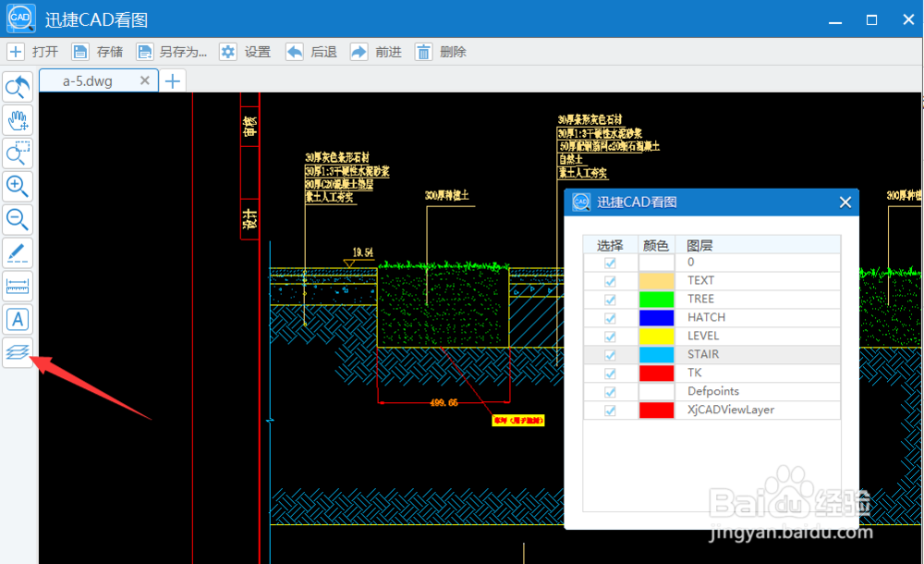Select the text A tool
Image resolution: width=924 pixels, height=564 pixels.
click(18, 319)
